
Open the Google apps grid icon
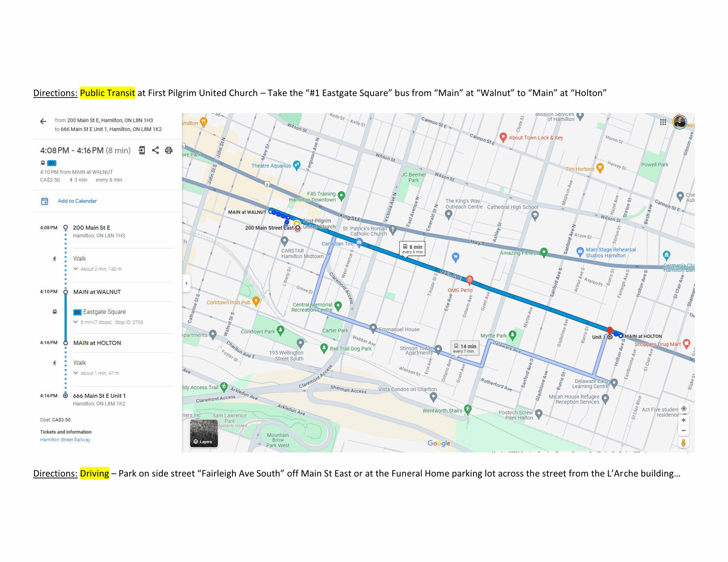coord(663,122)
